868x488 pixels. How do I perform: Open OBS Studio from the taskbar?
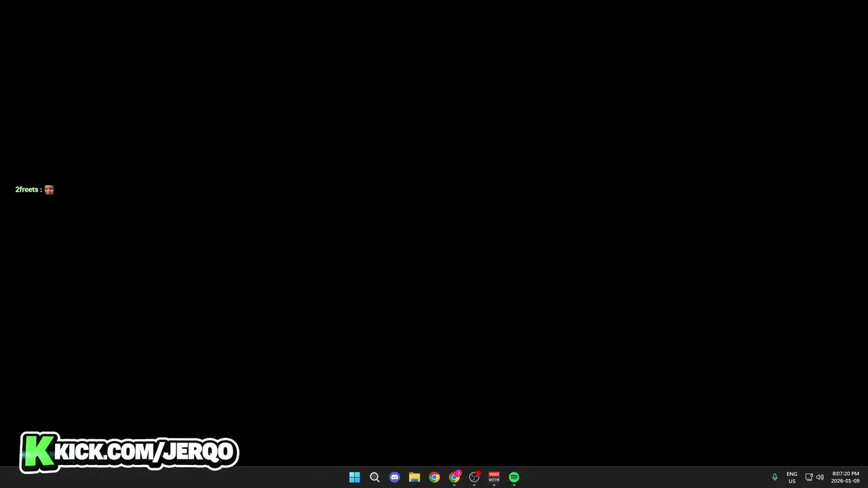pyautogui.click(x=474, y=477)
